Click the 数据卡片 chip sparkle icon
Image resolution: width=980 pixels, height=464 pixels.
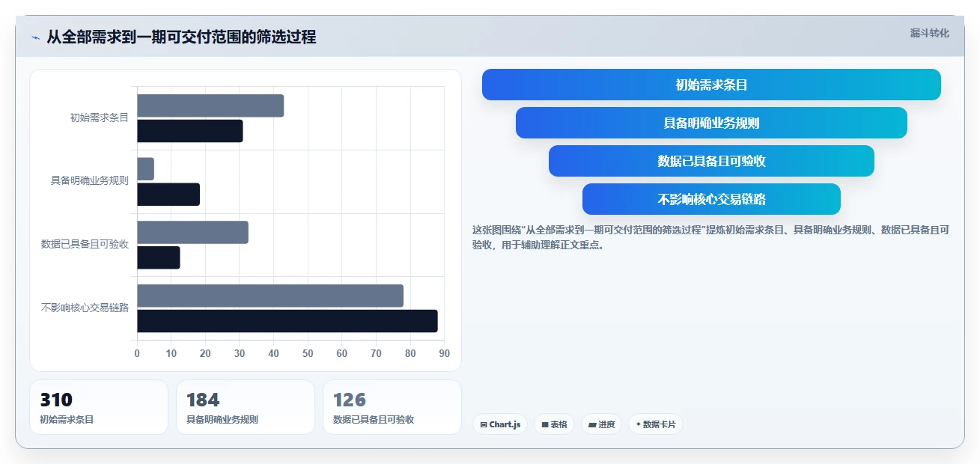click(638, 424)
